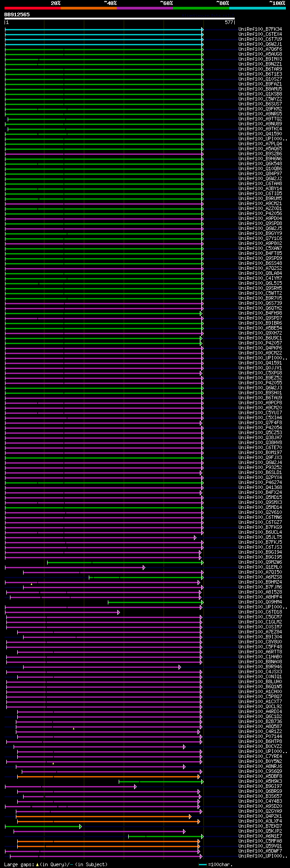Click the orange alignment bar of UniRef100_Q4P2K1
The height and width of the screenshot is (868, 290).
point(104,816)
